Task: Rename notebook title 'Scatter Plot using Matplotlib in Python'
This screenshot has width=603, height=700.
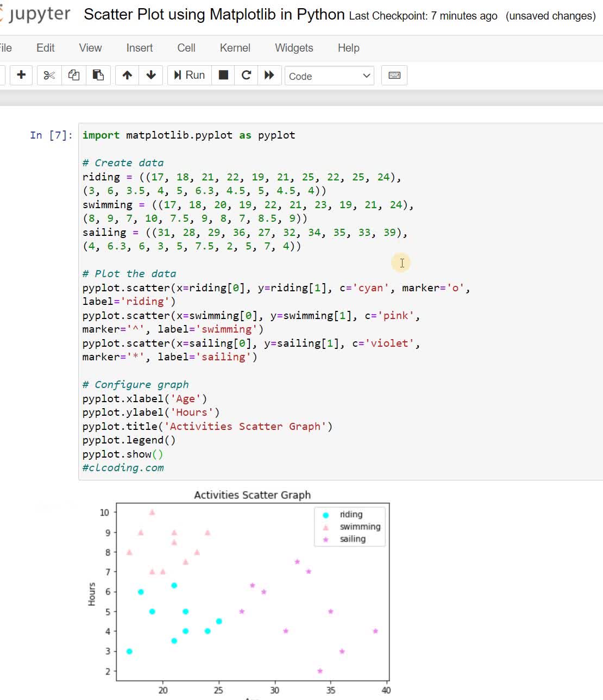Action: point(214,15)
